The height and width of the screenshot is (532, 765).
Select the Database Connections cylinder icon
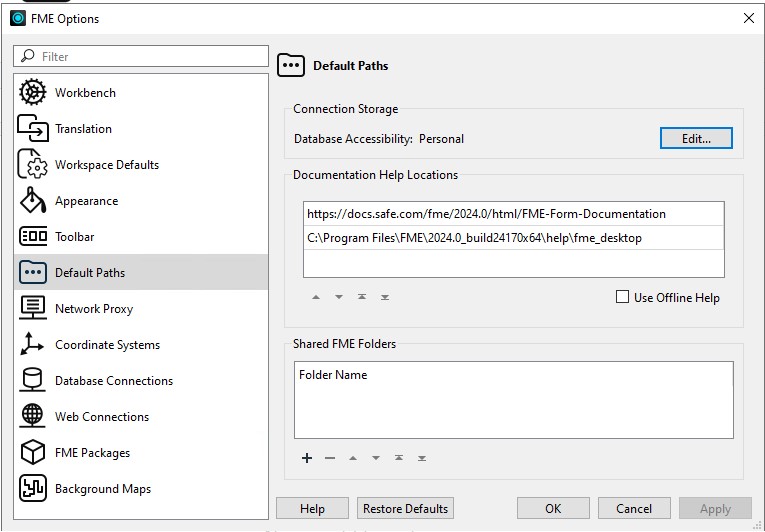pos(32,380)
